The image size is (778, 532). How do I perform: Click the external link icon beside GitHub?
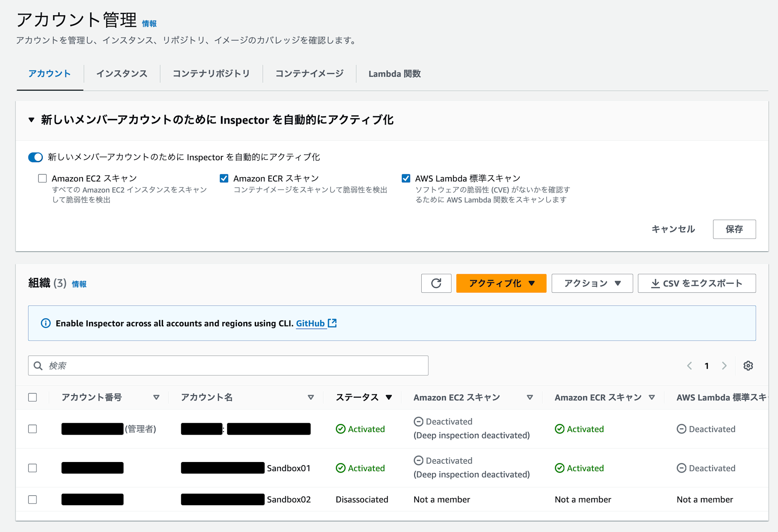[x=332, y=323]
